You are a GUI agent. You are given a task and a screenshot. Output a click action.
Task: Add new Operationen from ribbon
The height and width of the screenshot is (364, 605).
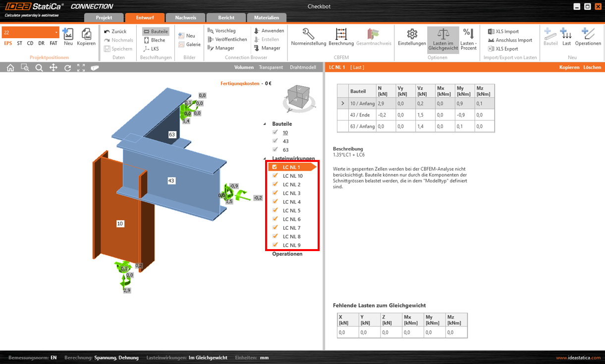pyautogui.click(x=588, y=34)
